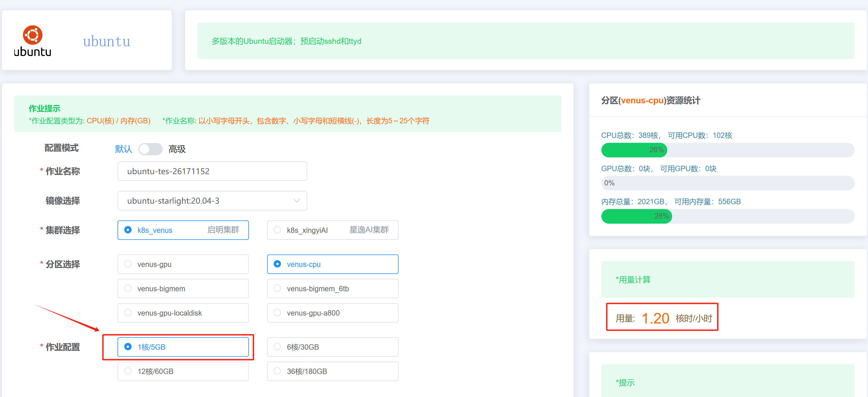Choose the venus-bigmem partition
868x397 pixels.
[x=183, y=288]
